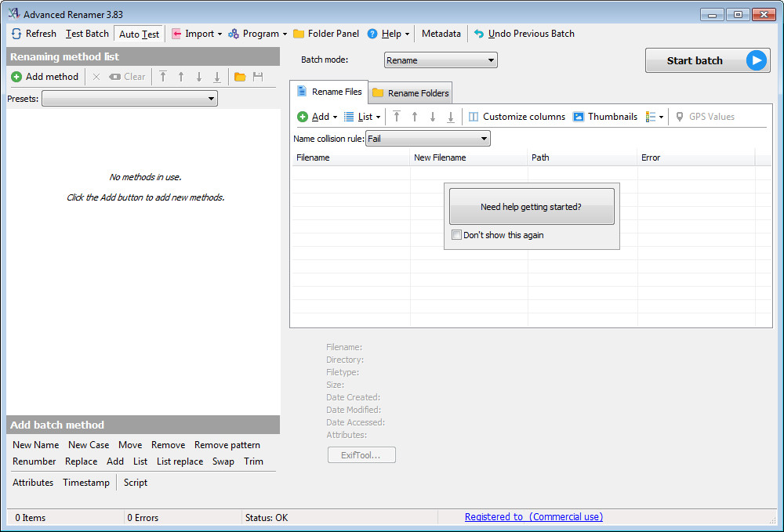Add a Replace batch method

point(81,461)
